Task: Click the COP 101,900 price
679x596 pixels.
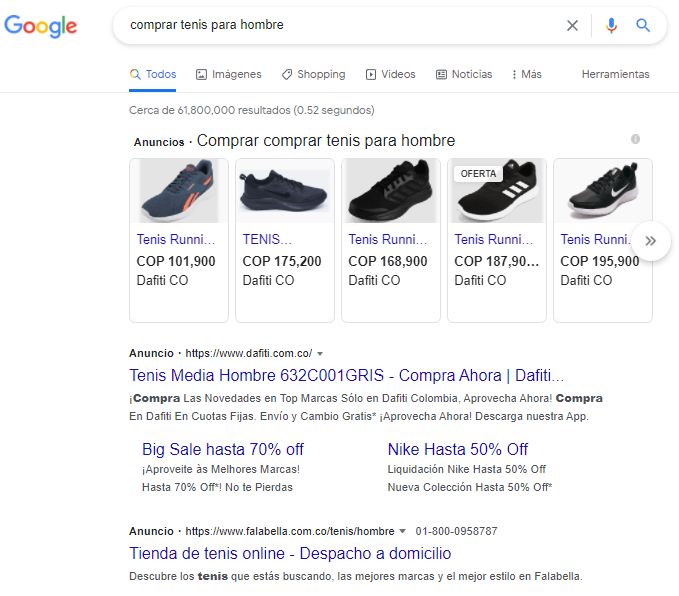Action: 176,261
